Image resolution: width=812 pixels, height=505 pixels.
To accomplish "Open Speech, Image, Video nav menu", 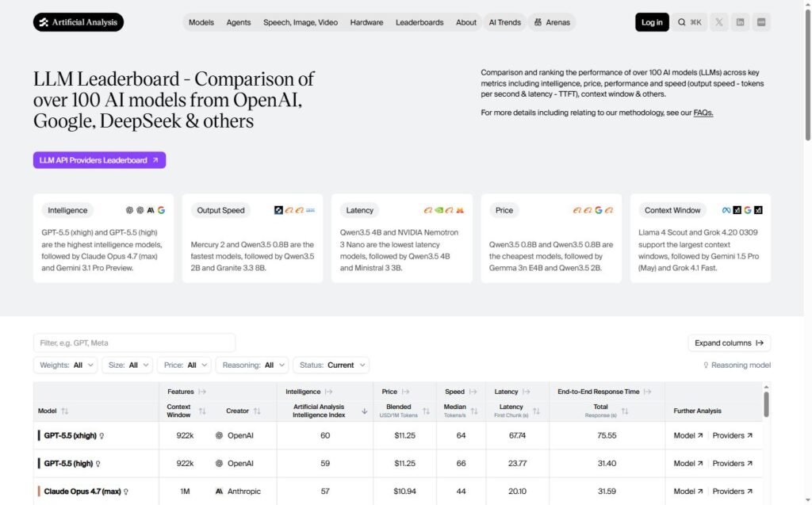I will tap(301, 22).
